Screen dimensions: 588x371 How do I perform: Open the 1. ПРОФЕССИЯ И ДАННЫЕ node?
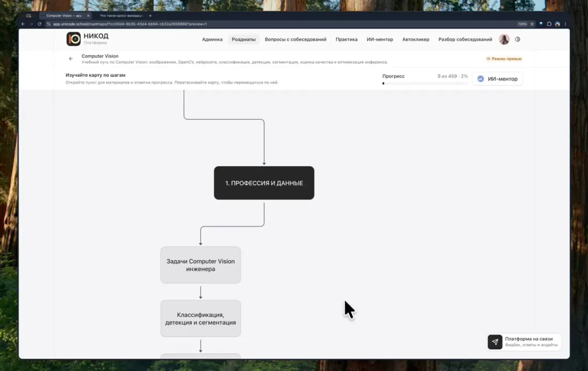[264, 183]
